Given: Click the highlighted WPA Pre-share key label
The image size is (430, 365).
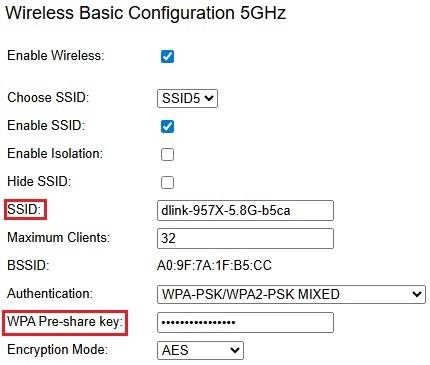Looking at the screenshot, I should (x=65, y=322).
